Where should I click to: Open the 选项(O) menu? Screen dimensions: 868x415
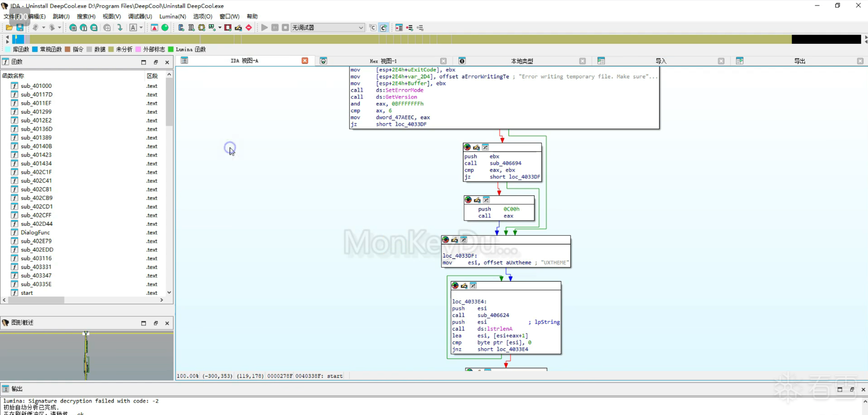(203, 16)
